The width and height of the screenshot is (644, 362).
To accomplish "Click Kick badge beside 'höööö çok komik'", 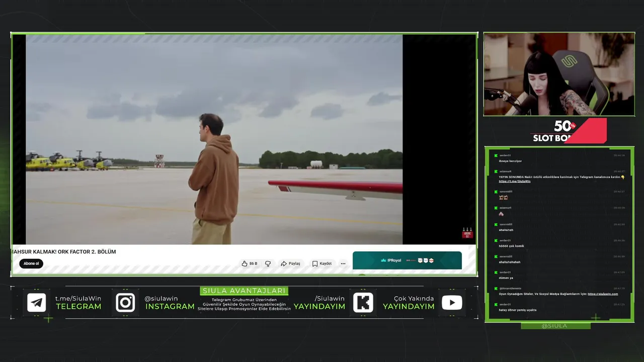I will pos(496,240).
